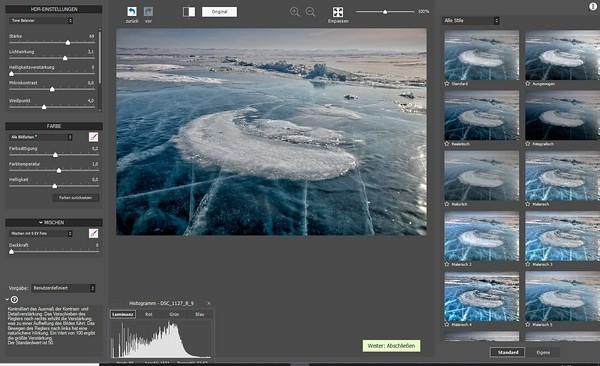Select the Blau histogram tab
This screenshot has height=366, width=600.
click(200, 314)
